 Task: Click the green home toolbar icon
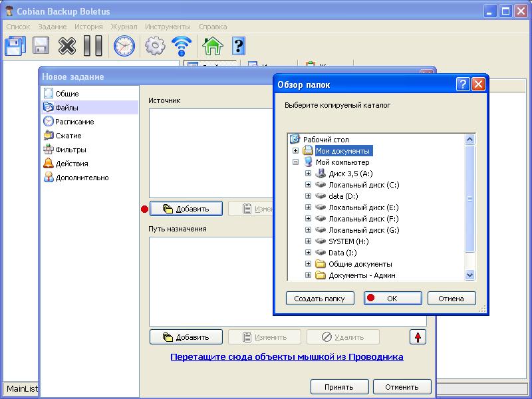(212, 45)
